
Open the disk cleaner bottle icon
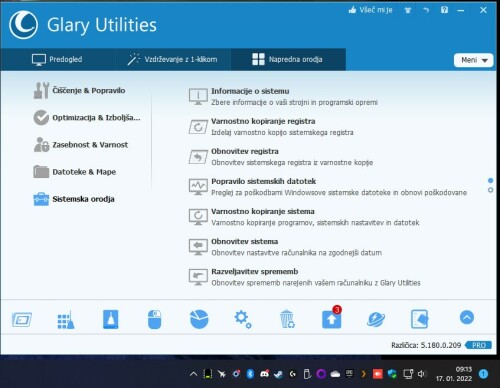[111, 319]
